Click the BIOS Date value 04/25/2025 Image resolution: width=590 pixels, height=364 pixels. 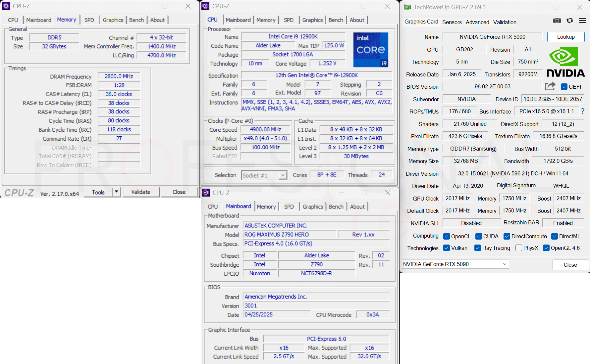277,315
